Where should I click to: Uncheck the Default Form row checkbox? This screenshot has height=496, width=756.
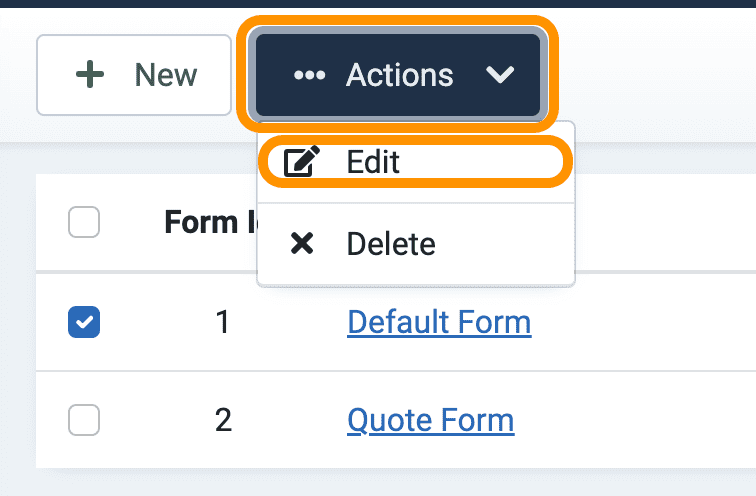coord(84,322)
